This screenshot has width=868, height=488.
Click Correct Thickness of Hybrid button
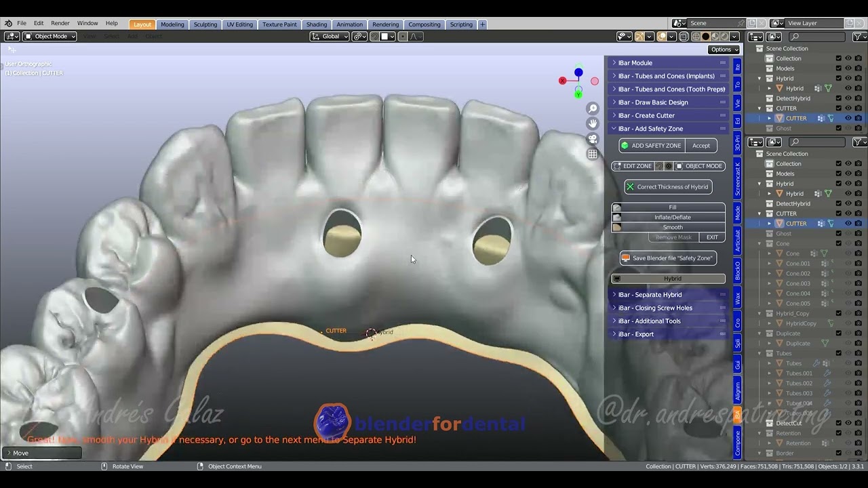(x=668, y=187)
